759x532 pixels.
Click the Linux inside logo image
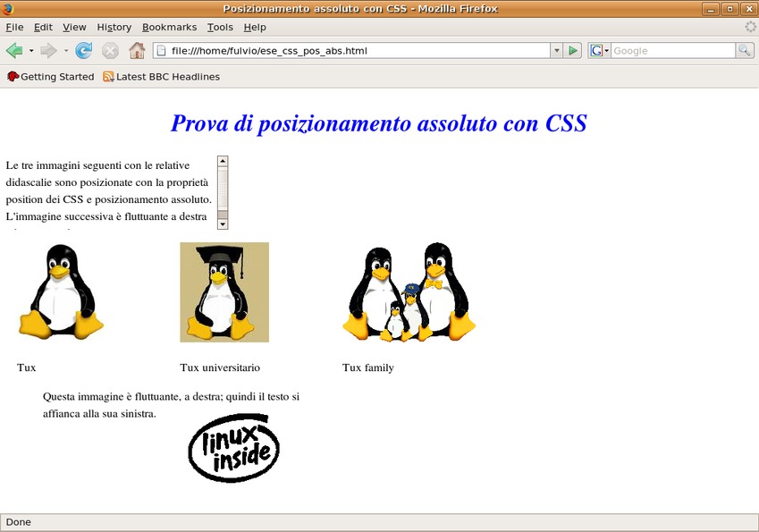tap(234, 448)
